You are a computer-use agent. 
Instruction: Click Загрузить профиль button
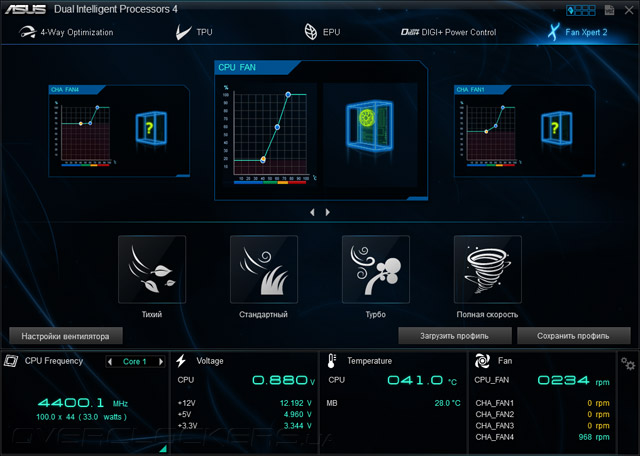[x=455, y=336]
